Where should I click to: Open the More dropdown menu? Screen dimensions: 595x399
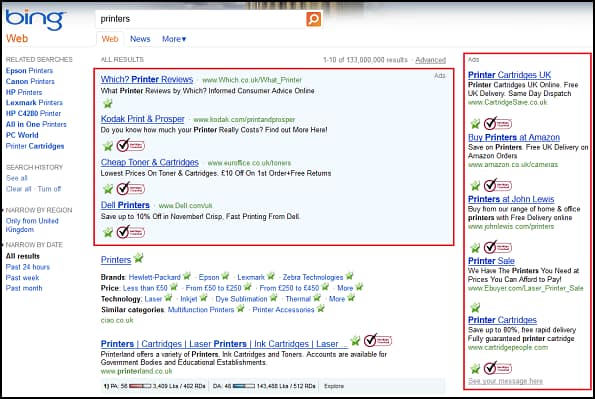pyautogui.click(x=174, y=39)
